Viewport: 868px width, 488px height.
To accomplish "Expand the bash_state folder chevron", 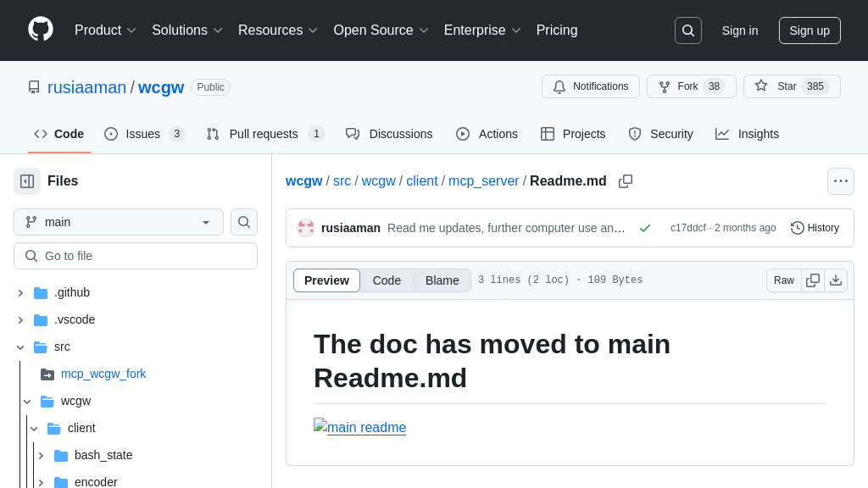I will pyautogui.click(x=41, y=455).
